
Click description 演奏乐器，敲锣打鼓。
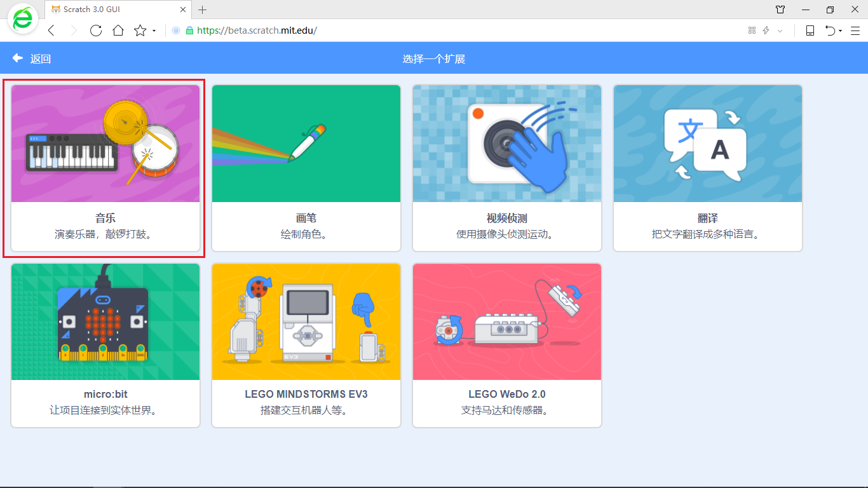click(x=105, y=234)
